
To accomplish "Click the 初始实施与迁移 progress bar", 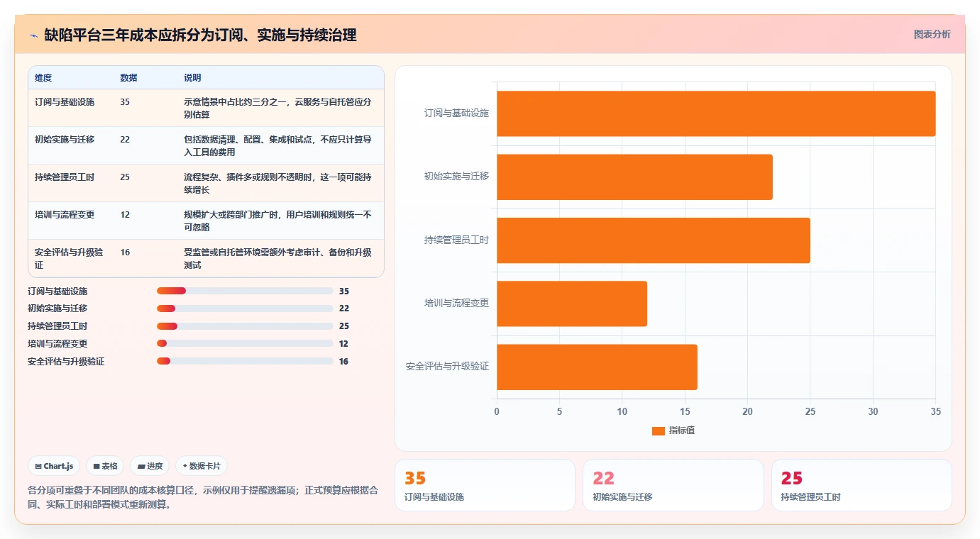I will [x=245, y=309].
